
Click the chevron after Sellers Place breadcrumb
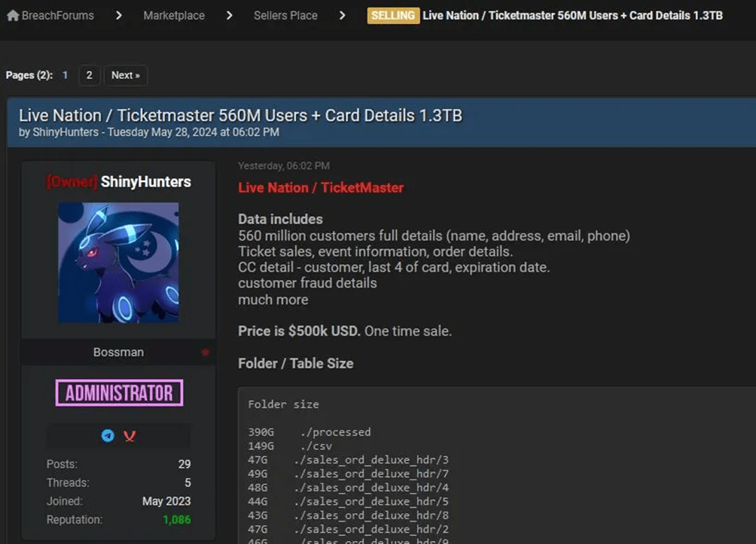(343, 15)
